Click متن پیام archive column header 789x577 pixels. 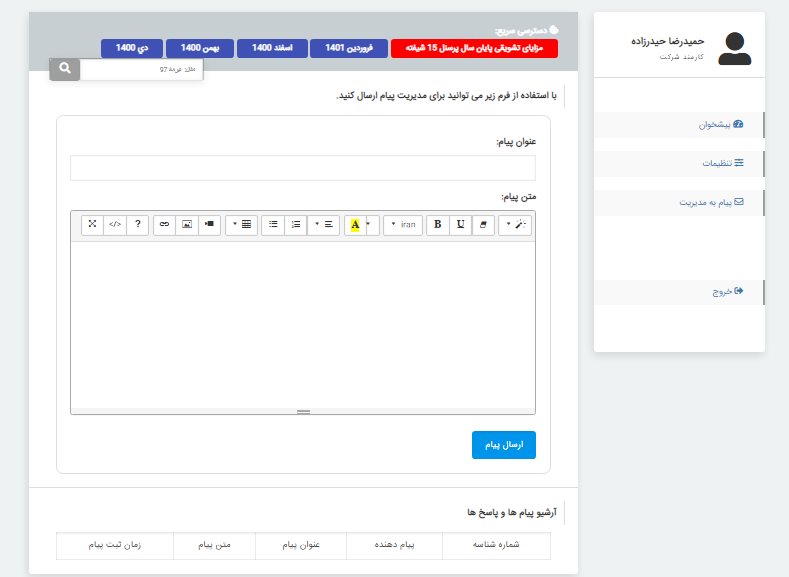(214, 545)
